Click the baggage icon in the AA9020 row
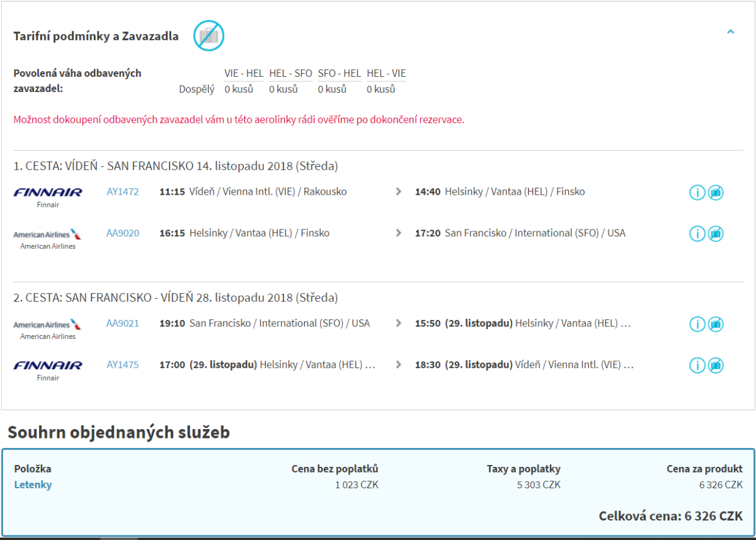Image resolution: width=756 pixels, height=540 pixels. click(715, 234)
